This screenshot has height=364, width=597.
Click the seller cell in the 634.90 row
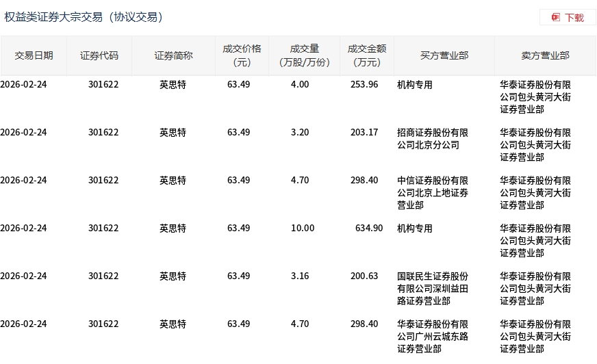[x=535, y=241]
